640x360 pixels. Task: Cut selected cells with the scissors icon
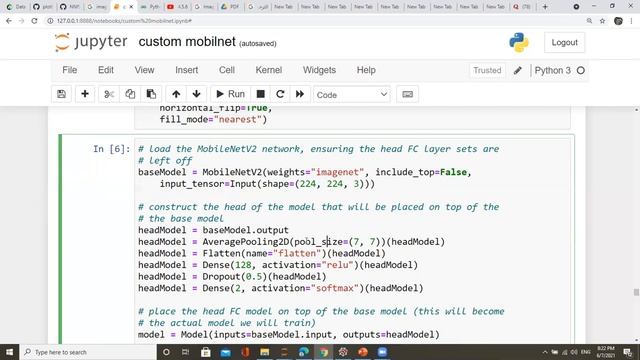(109, 94)
